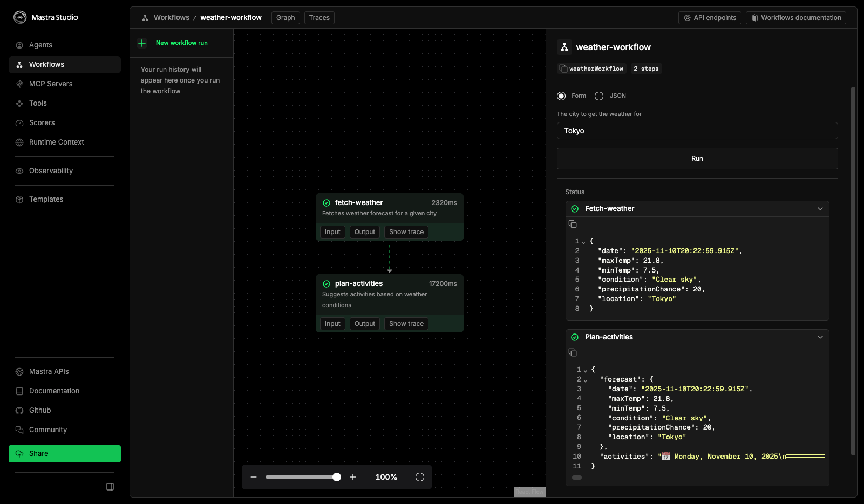Image resolution: width=864 pixels, height=504 pixels.
Task: Click the zoom out minus button
Action: 254,477
